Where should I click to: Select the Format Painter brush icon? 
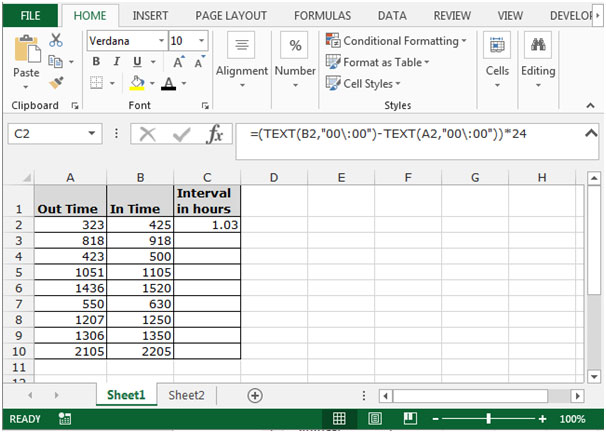[x=56, y=83]
